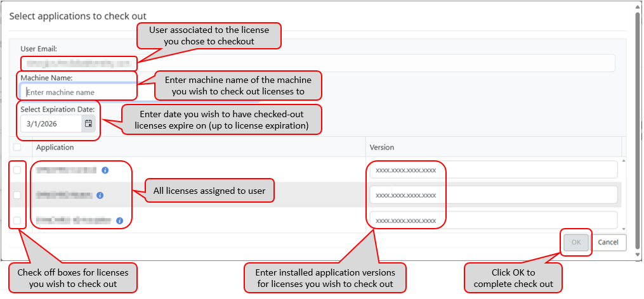
Task: Click the third application's version field
Action: (x=492, y=220)
